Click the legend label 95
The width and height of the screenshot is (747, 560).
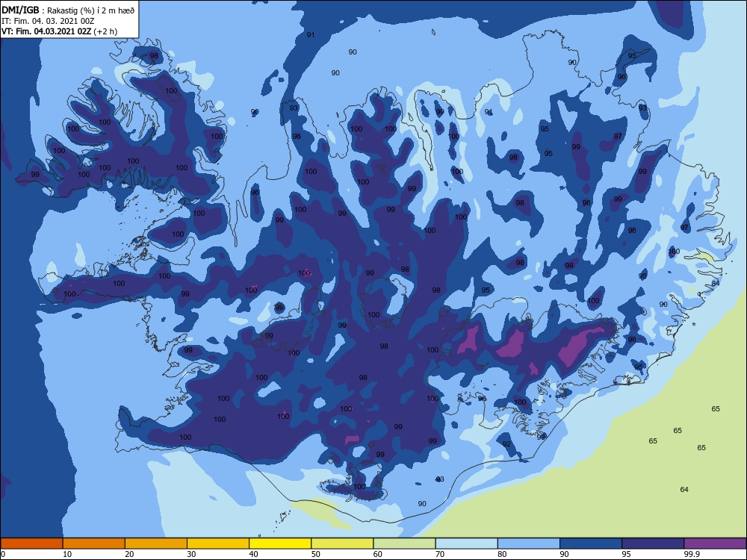[627, 554]
